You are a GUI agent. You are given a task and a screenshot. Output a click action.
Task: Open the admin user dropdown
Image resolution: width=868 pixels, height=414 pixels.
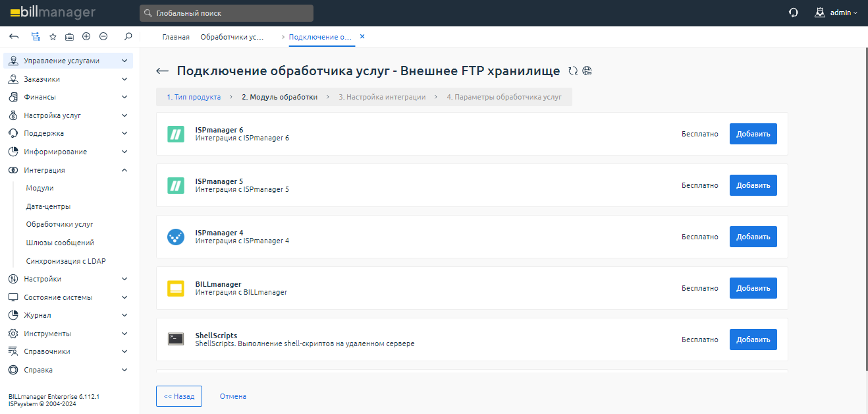pos(844,13)
